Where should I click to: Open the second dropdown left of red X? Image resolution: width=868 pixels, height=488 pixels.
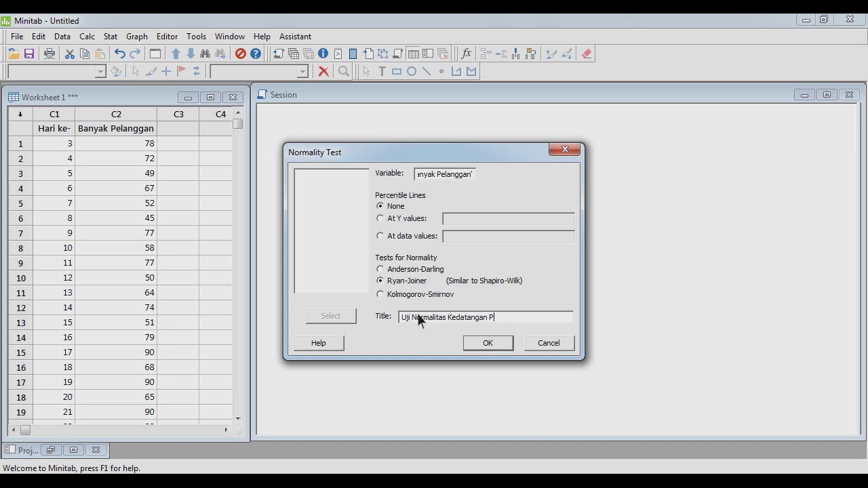pyautogui.click(x=303, y=72)
